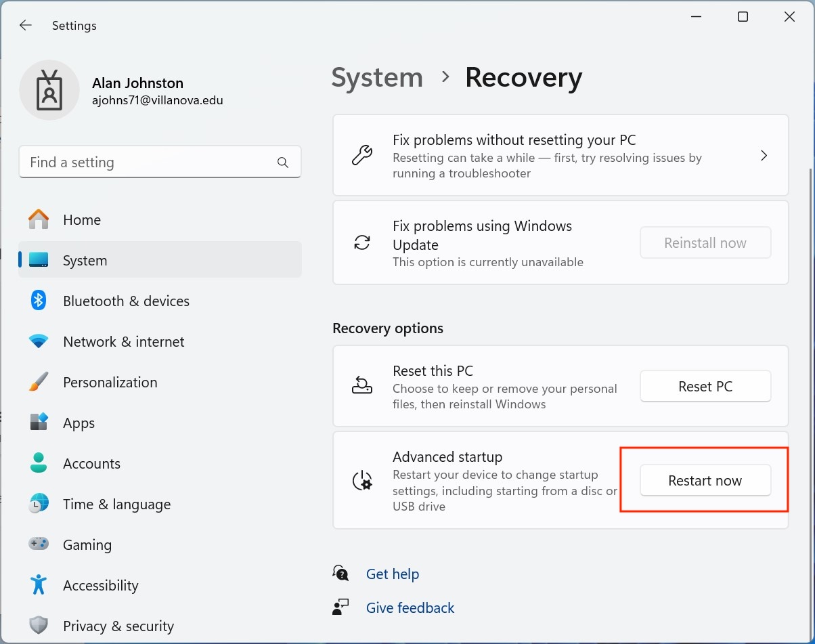815x644 pixels.
Task: Click the Bluetooth icon in sidebar
Action: (x=39, y=301)
